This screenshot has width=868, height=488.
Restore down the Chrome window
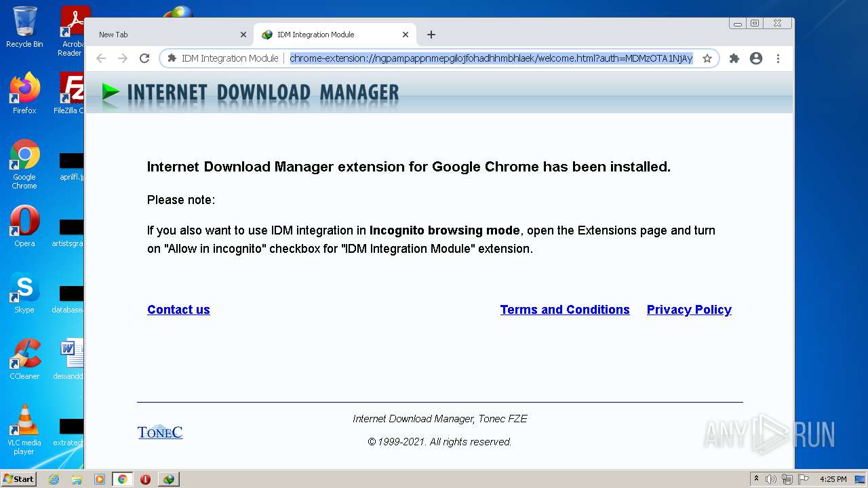click(755, 23)
